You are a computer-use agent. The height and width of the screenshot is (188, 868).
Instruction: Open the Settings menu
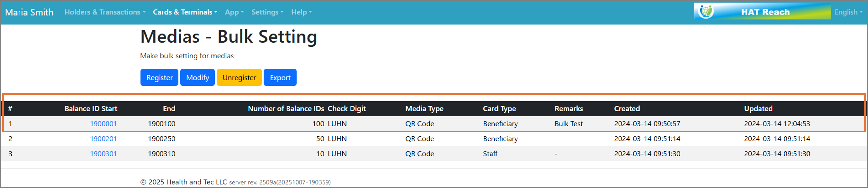[267, 12]
